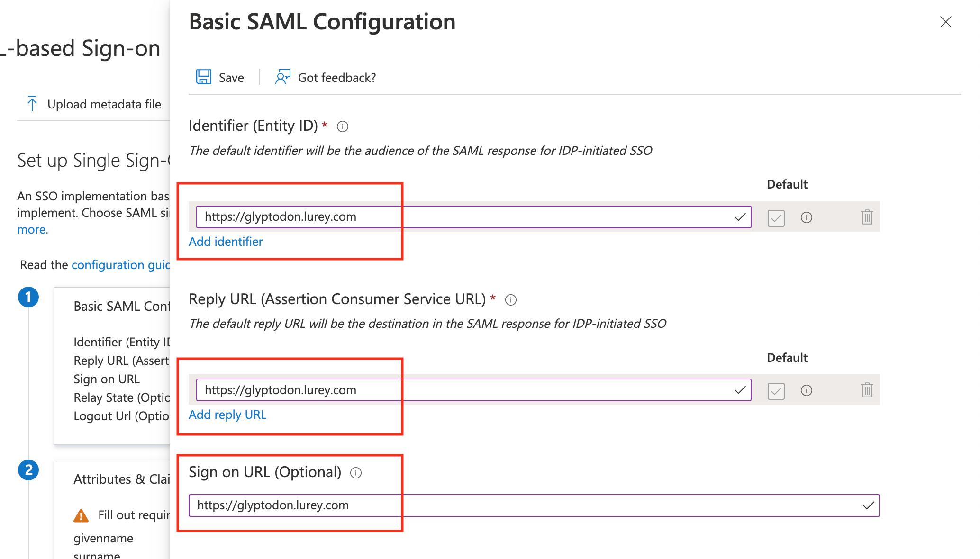980x559 pixels.
Task: Delete the reply URL with trash icon
Action: pos(867,390)
